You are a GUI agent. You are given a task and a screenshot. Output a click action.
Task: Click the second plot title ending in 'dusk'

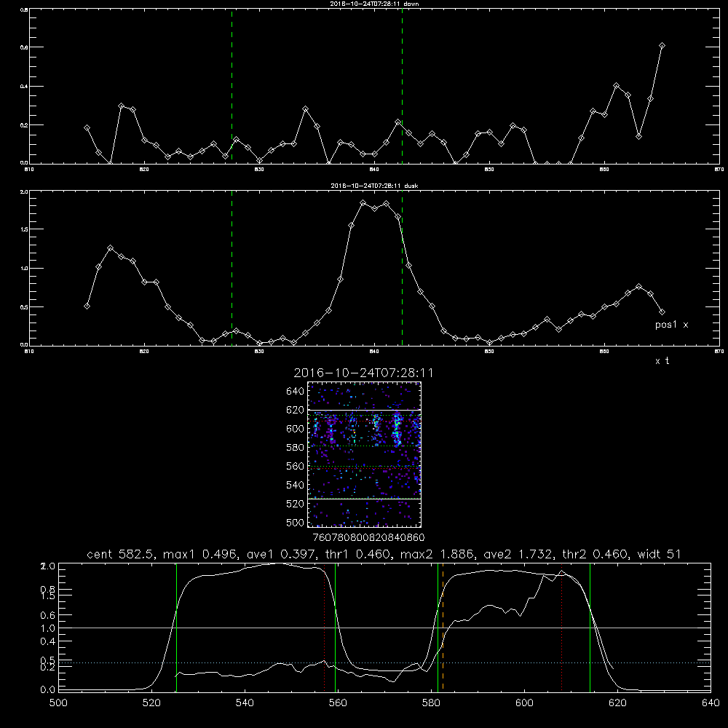pyautogui.click(x=374, y=186)
